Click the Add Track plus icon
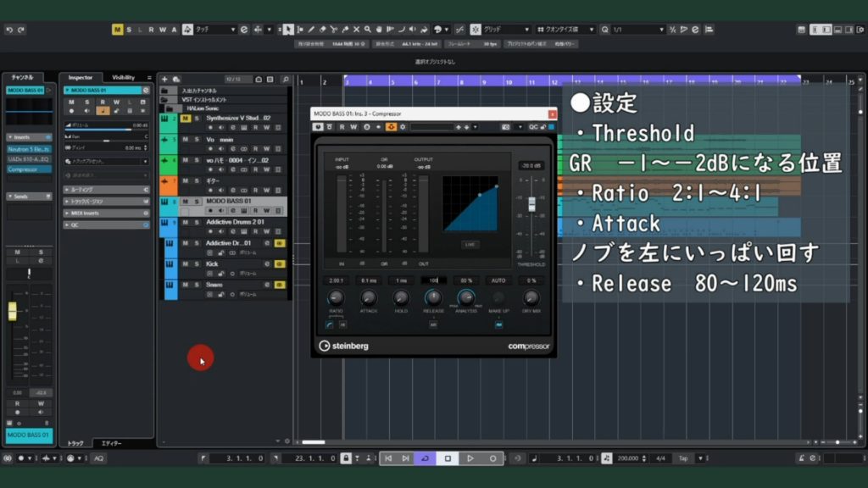Screen dimensions: 868x488 tap(164, 79)
